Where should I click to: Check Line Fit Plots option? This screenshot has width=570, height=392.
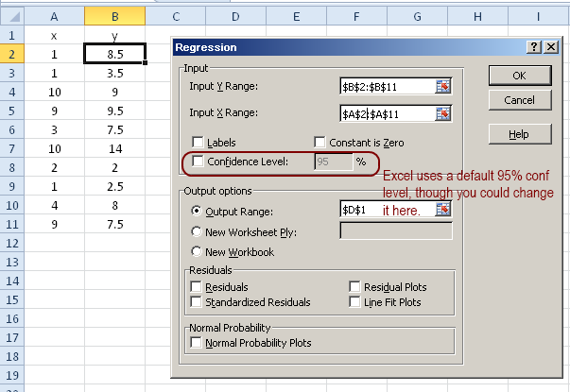[354, 301]
